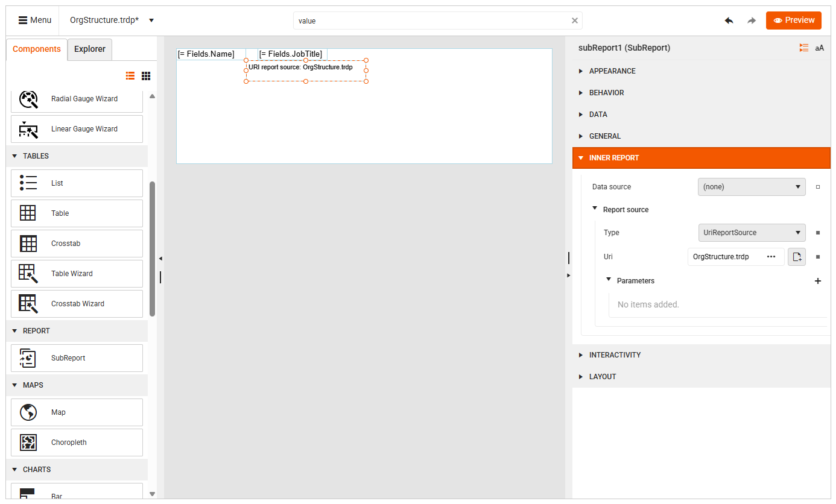Redo the last action
The width and height of the screenshot is (836, 504).
pos(752,20)
